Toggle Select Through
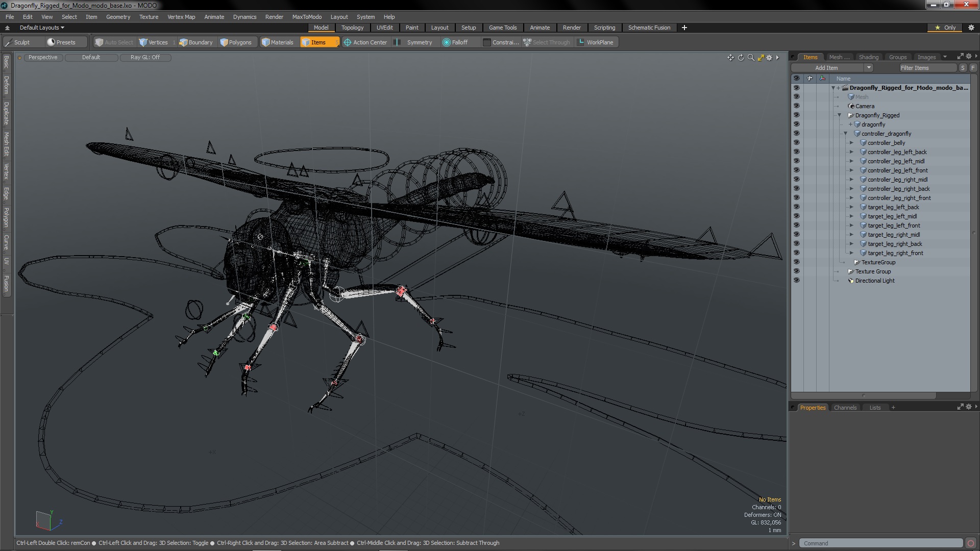Image resolution: width=980 pixels, height=551 pixels. [x=547, y=42]
